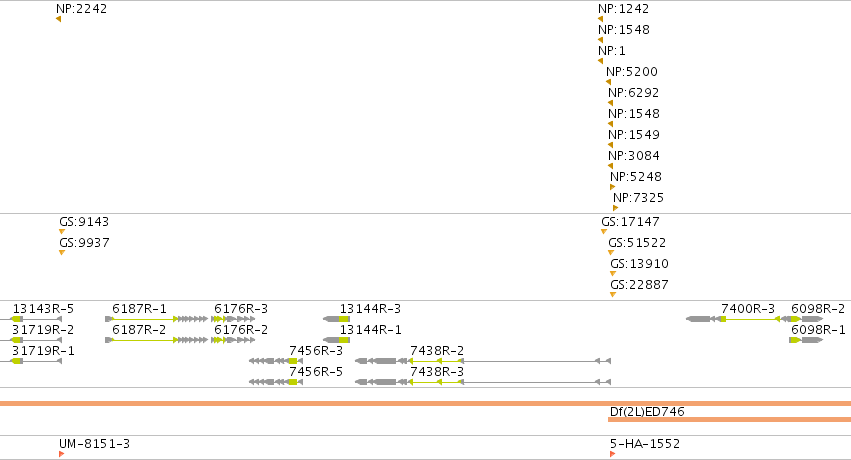
Task: Click the NP:3084 insertion marker
Action: coord(611,166)
